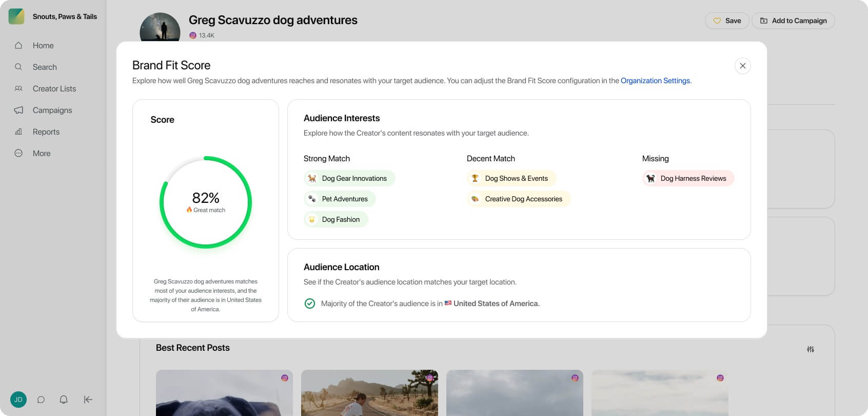Select the Dog Harness Reviews tag
This screenshot has height=416, width=868.
pyautogui.click(x=688, y=178)
